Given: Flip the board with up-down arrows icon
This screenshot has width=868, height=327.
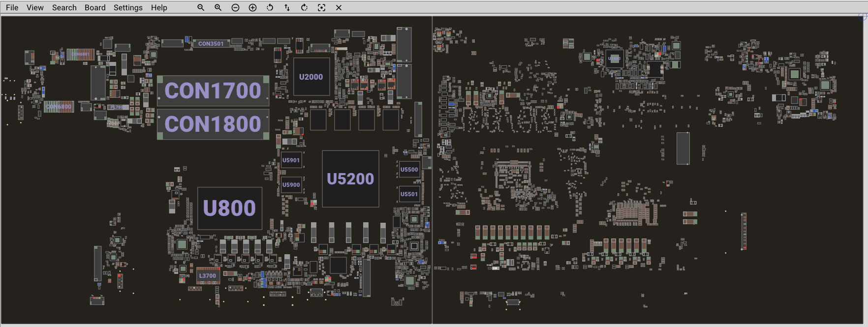Looking at the screenshot, I should pos(287,7).
